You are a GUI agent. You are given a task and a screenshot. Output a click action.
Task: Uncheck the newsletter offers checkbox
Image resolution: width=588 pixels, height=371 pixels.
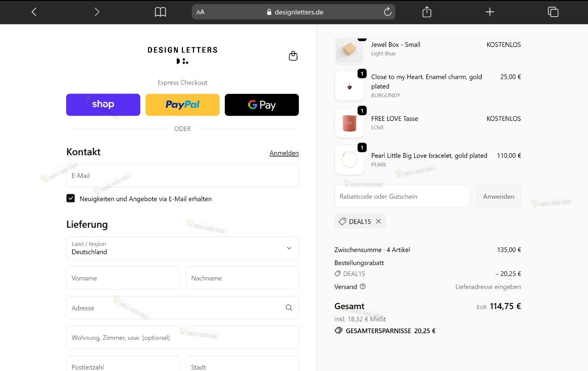click(71, 199)
